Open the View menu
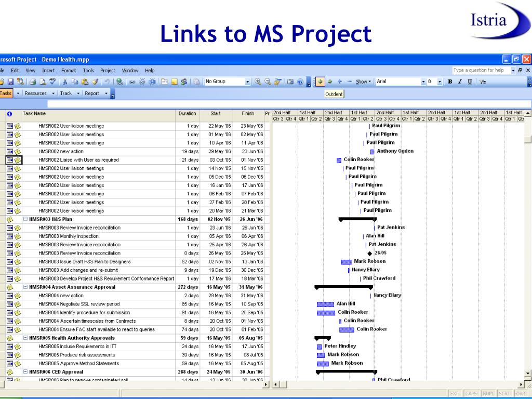 point(31,71)
